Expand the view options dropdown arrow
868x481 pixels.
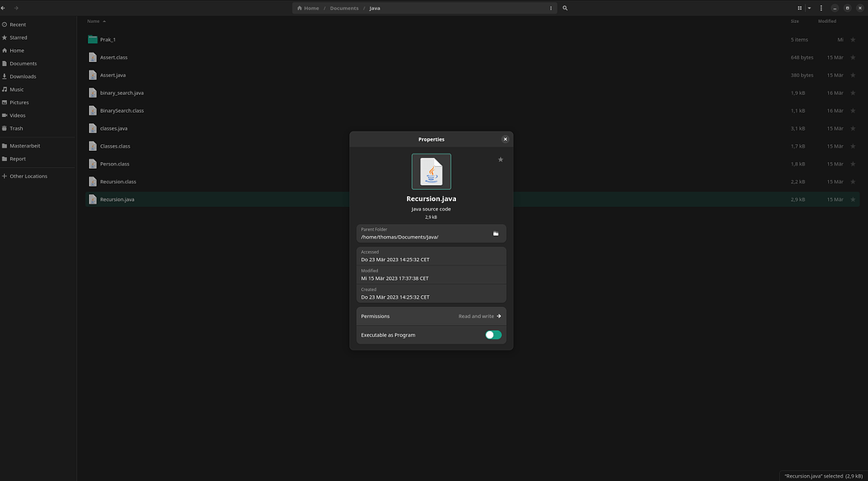point(810,8)
